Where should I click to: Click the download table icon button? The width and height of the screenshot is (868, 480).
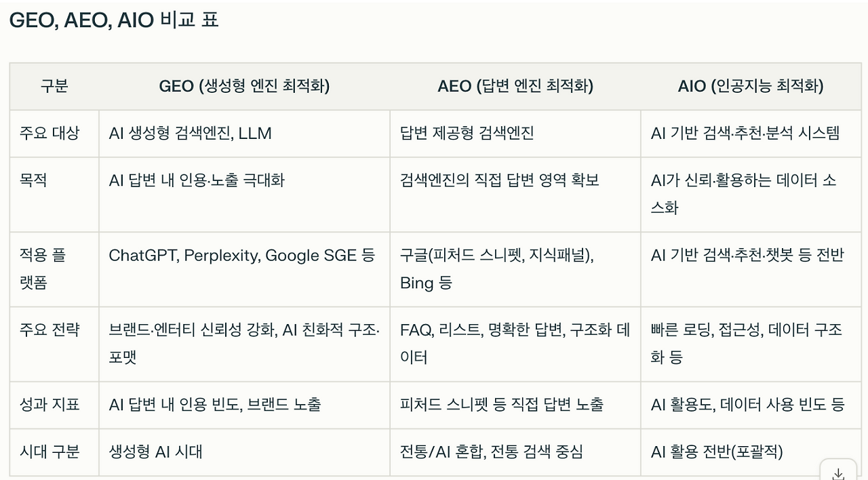[x=838, y=473]
